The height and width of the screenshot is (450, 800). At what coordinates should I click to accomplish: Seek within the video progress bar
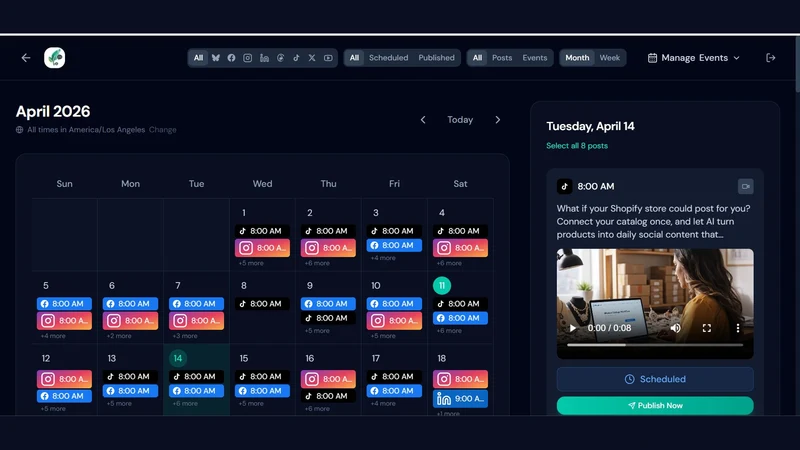(x=655, y=345)
